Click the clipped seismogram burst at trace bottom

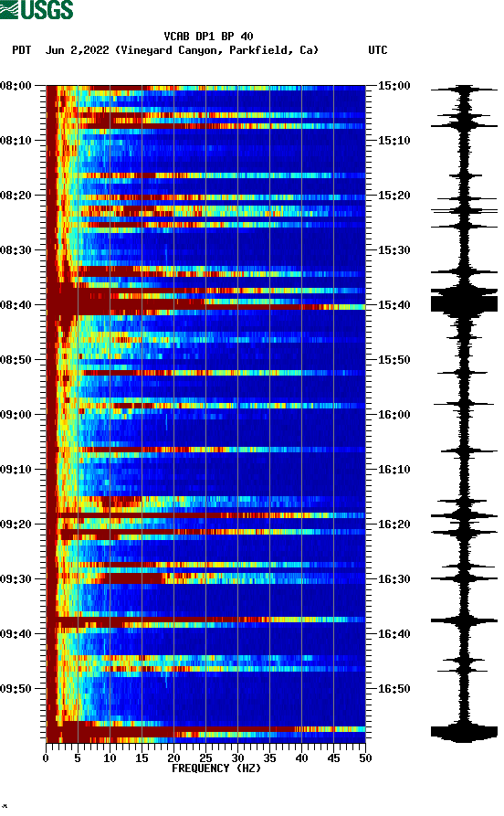point(464,733)
